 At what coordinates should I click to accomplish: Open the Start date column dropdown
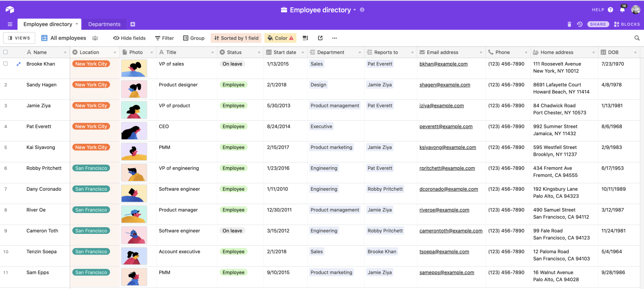303,52
